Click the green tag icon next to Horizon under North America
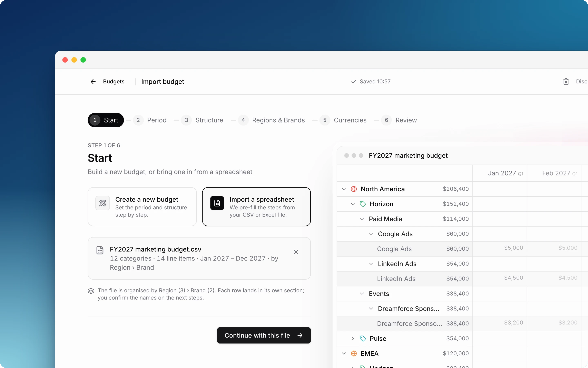 (363, 204)
